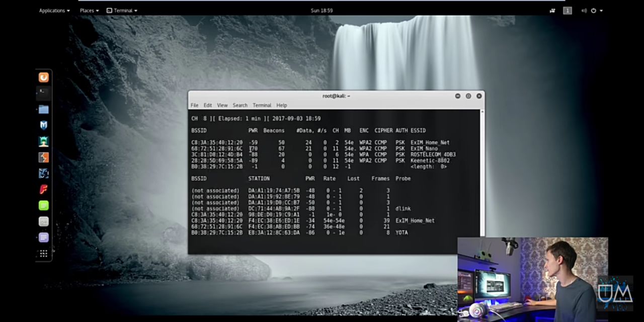Click the dlink probe entry
Viewport: 644px width, 322px height.
(x=403, y=209)
